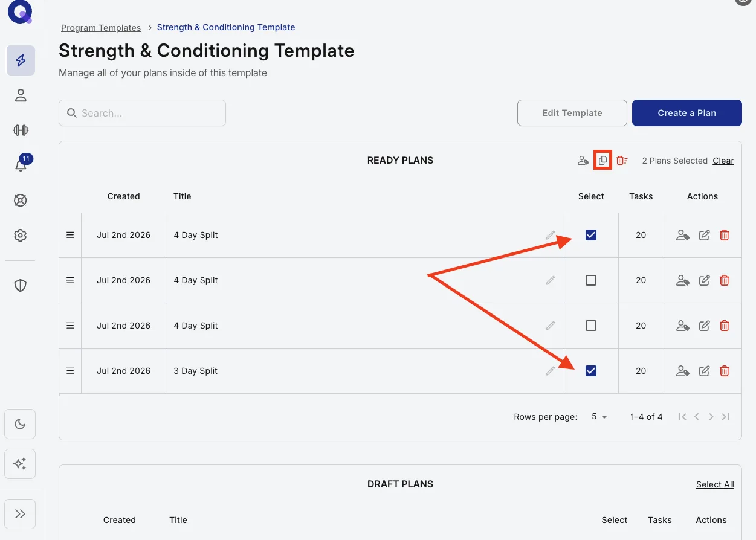Click Clear to deselect plans
The height and width of the screenshot is (540, 756).
[x=723, y=161]
